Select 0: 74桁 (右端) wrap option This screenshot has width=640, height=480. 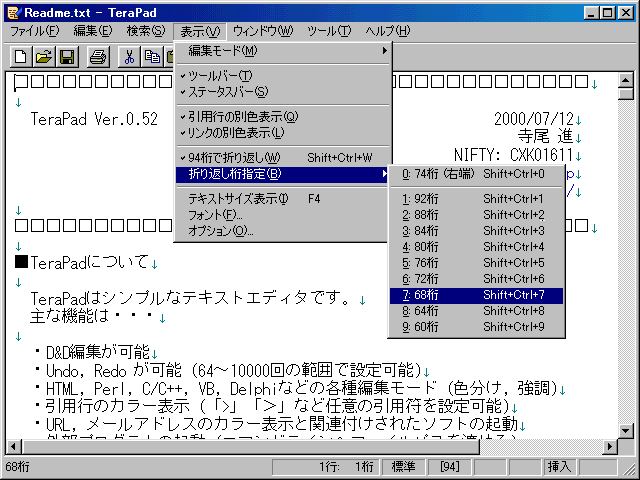[476, 174]
